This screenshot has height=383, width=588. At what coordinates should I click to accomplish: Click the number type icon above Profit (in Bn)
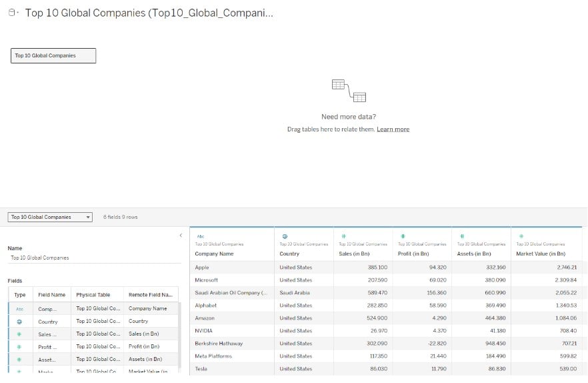pyautogui.click(x=403, y=237)
